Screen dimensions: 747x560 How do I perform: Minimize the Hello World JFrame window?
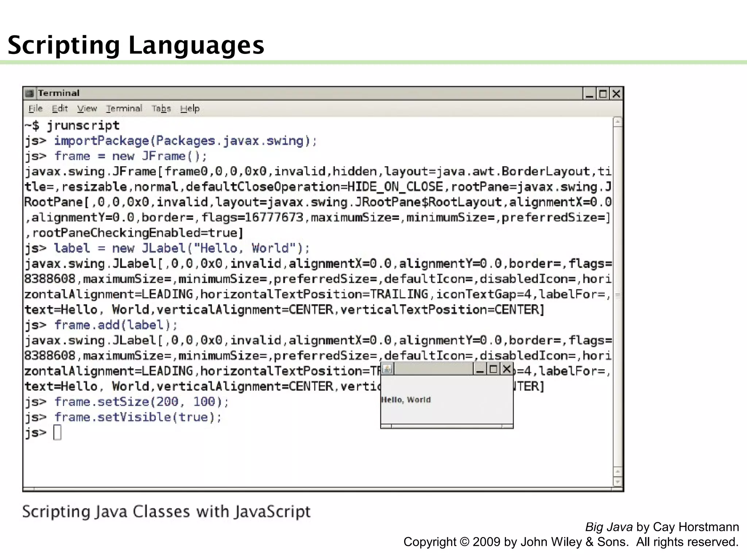click(480, 369)
